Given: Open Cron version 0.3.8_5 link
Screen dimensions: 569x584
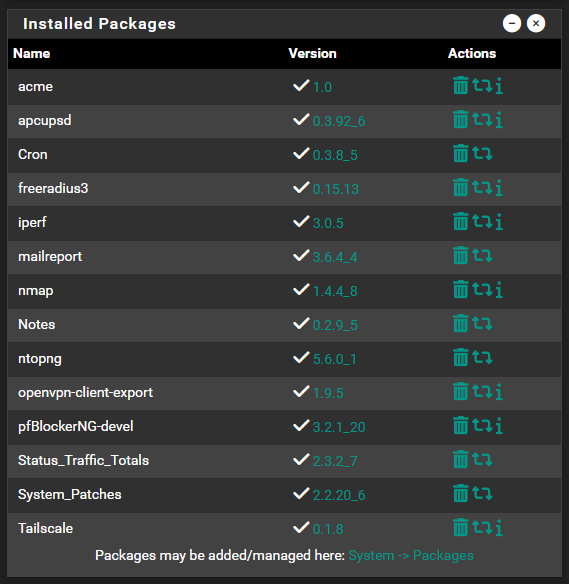Looking at the screenshot, I should tap(335, 155).
